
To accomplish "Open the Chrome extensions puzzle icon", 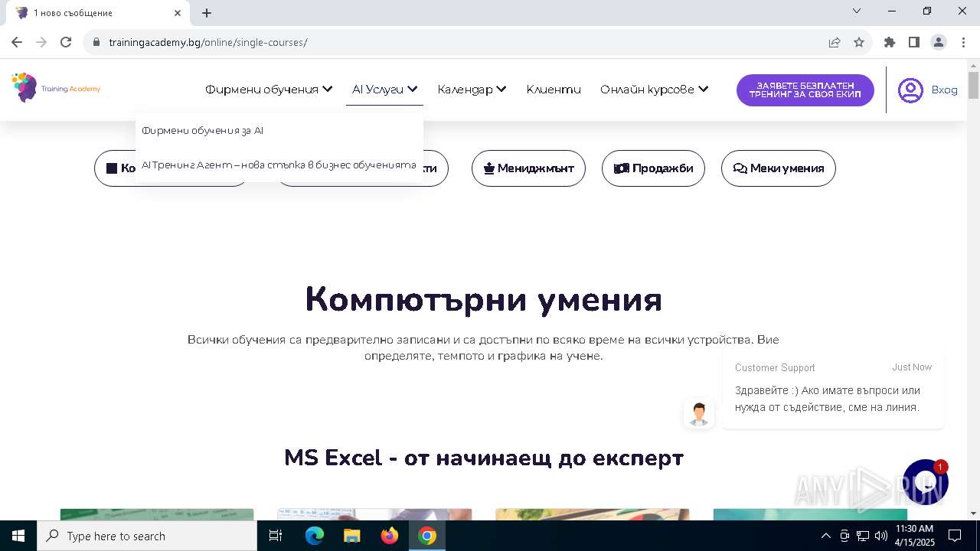I will pos(890,42).
